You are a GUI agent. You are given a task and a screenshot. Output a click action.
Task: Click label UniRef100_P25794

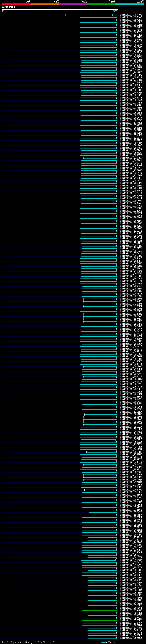tap(131, 304)
